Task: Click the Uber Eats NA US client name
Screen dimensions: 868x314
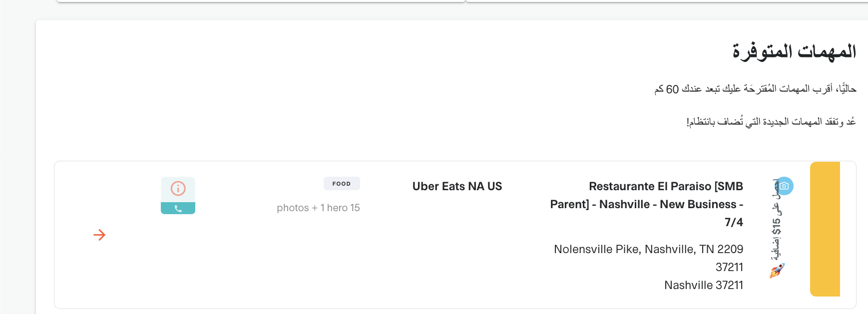Action: tap(457, 186)
